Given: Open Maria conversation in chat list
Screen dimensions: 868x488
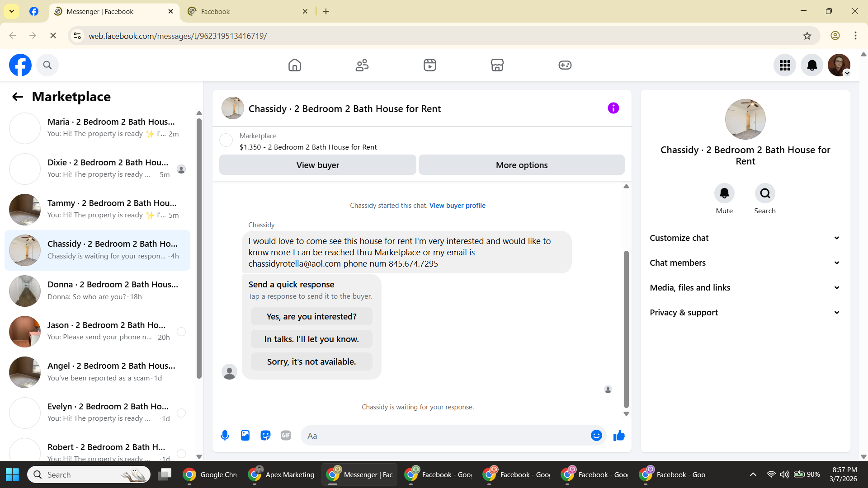Looking at the screenshot, I should point(97,128).
